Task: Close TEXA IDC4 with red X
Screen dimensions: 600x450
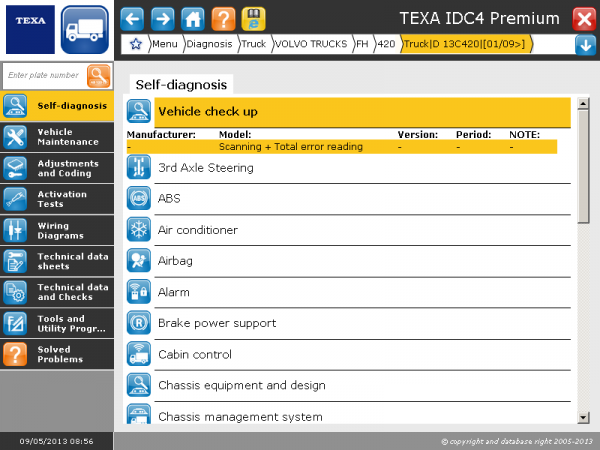Action: coord(584,18)
